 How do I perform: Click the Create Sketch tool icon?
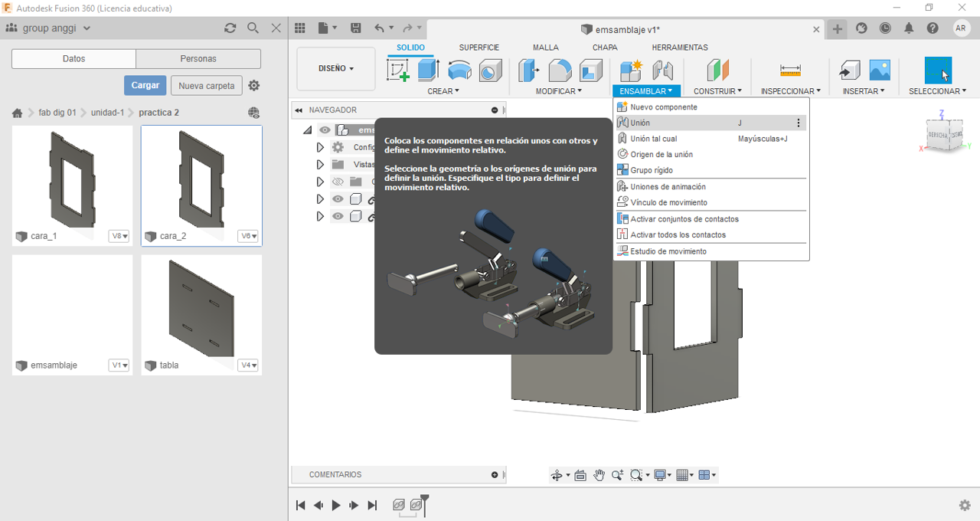tap(398, 70)
